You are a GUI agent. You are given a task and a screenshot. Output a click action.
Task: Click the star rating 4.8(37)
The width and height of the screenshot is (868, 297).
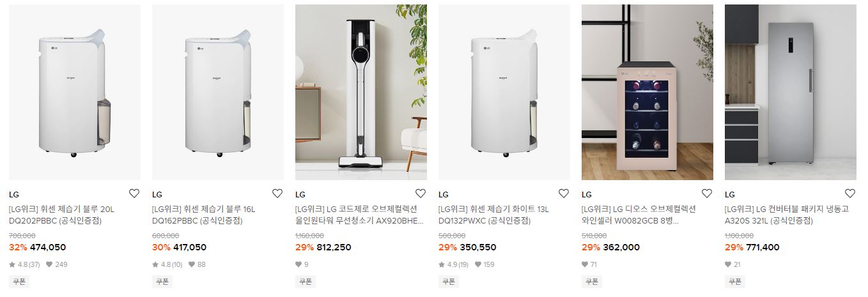coord(25,264)
